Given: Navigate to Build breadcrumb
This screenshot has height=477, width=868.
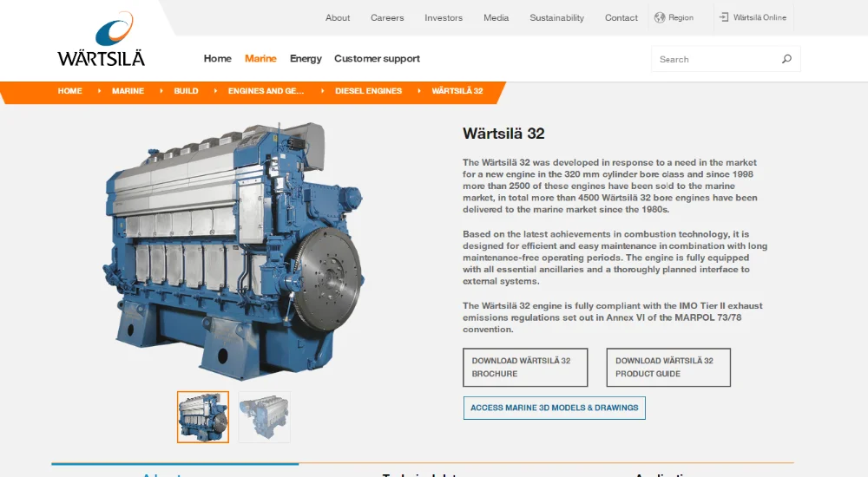Looking at the screenshot, I should click(x=186, y=91).
